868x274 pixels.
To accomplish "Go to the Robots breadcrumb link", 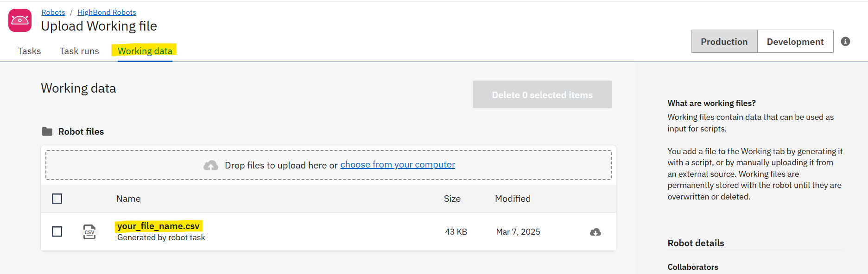I will click(x=53, y=12).
